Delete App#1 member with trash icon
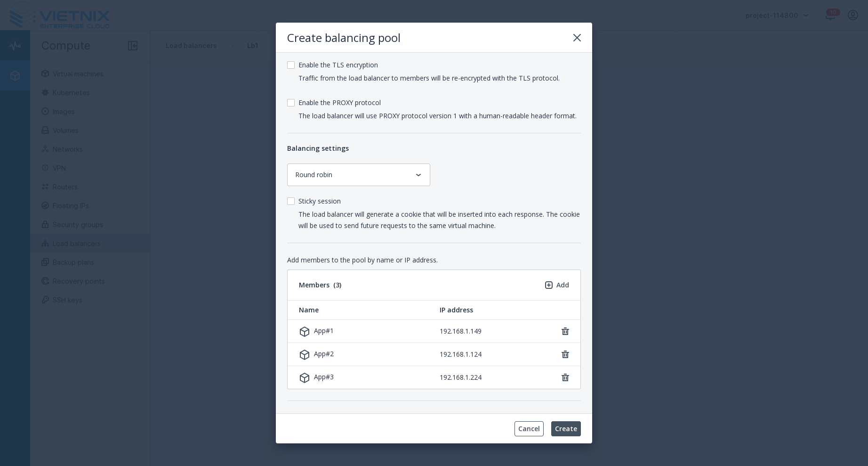 pyautogui.click(x=565, y=331)
